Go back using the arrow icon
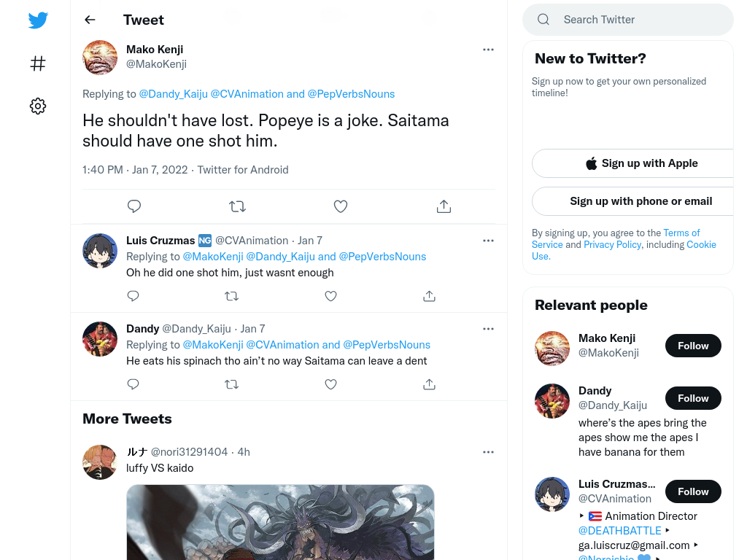747x560 pixels. 90,20
